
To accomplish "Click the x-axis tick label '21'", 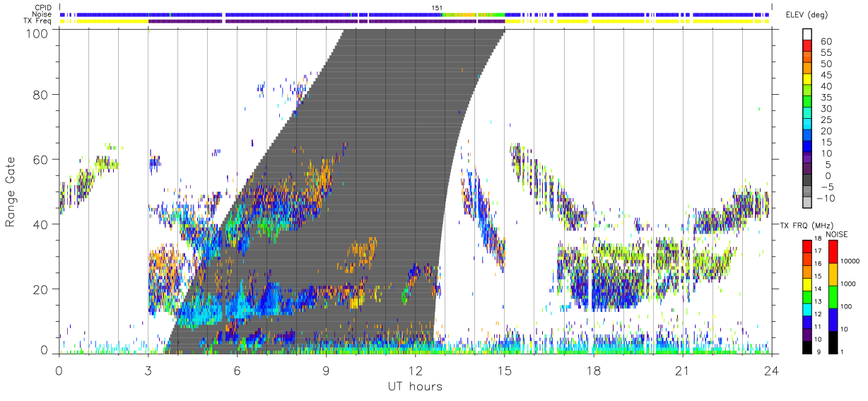I will 682,371.
